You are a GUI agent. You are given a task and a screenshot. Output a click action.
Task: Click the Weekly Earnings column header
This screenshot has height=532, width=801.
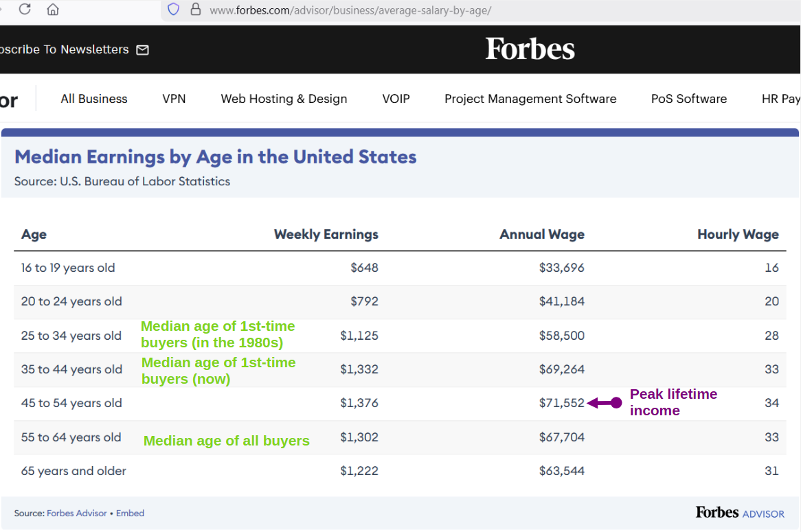pos(326,235)
